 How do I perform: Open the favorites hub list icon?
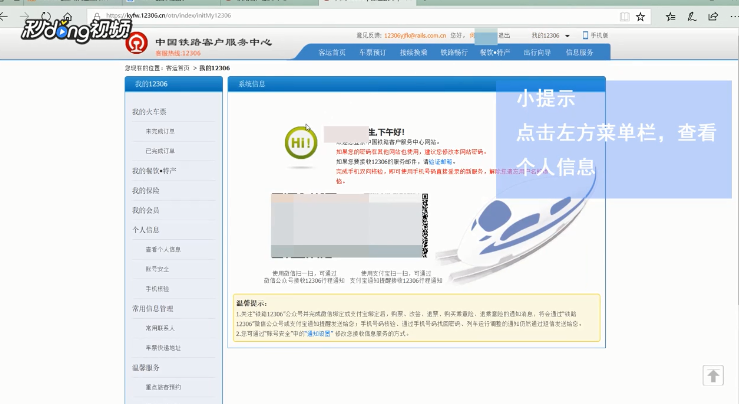point(670,17)
